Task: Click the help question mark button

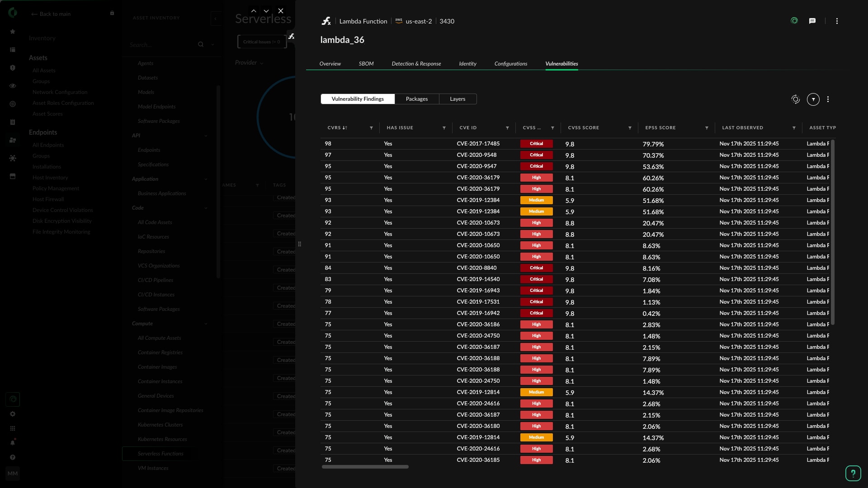Action: (x=853, y=473)
